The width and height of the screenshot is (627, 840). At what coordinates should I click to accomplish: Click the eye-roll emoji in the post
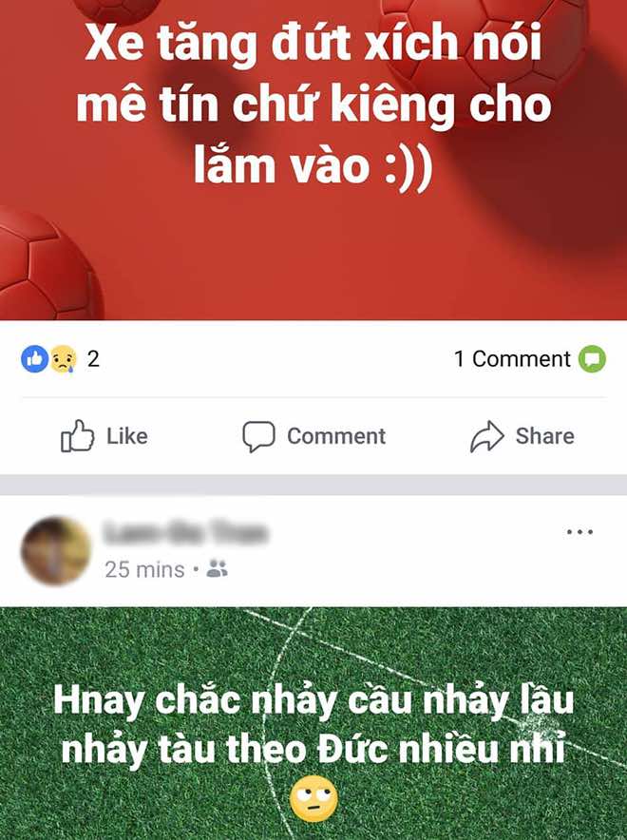coord(313,799)
